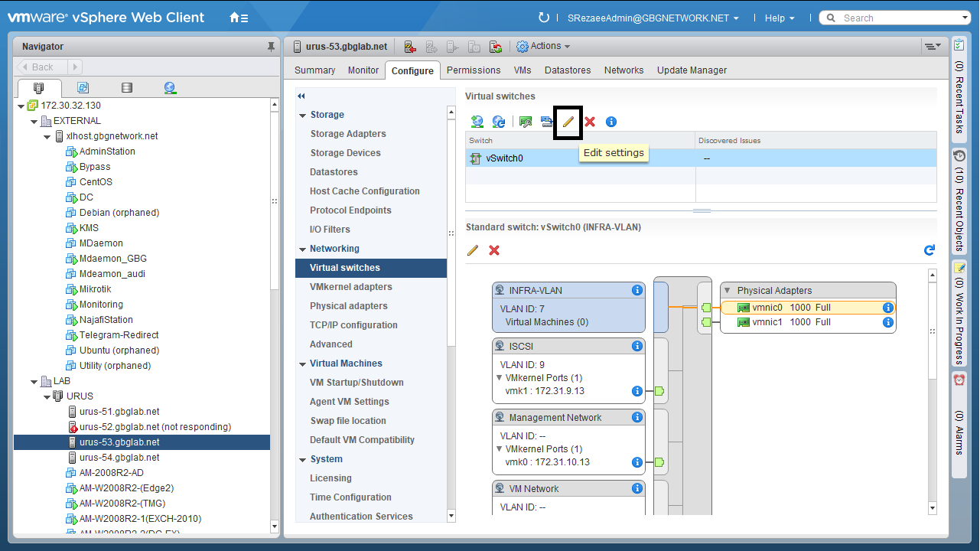Collapse the Configure side menu
The image size is (980, 551).
[301, 96]
